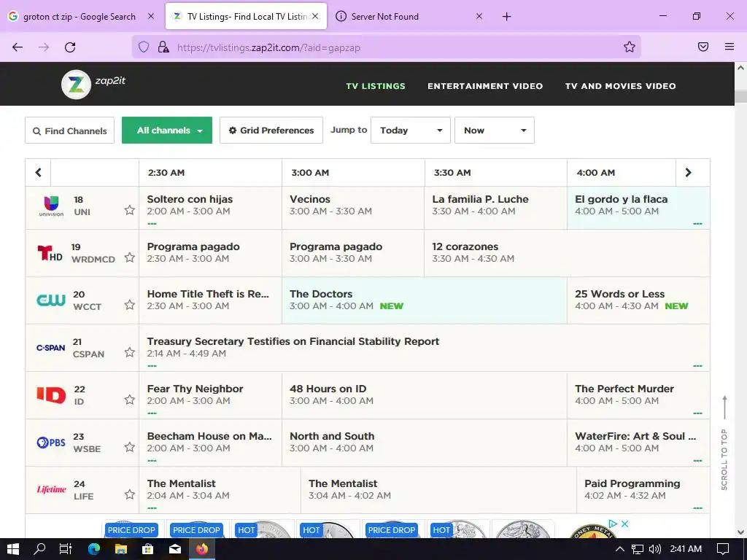This screenshot has width=747, height=560.
Task: Click the zap2it logo icon
Action: coord(76,85)
